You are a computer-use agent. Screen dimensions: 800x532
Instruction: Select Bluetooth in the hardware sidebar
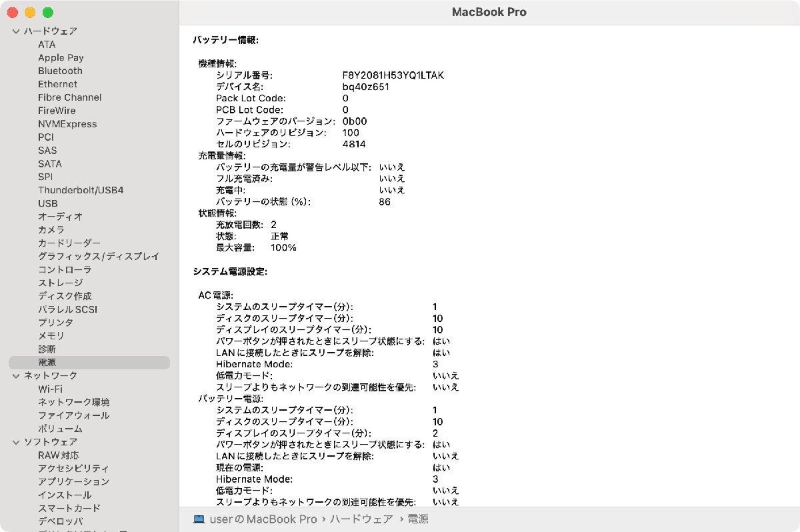(x=60, y=71)
